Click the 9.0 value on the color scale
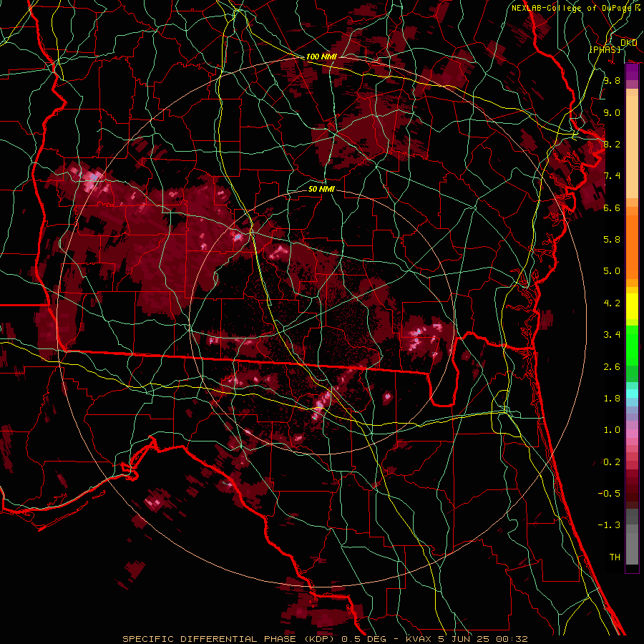 (612, 112)
